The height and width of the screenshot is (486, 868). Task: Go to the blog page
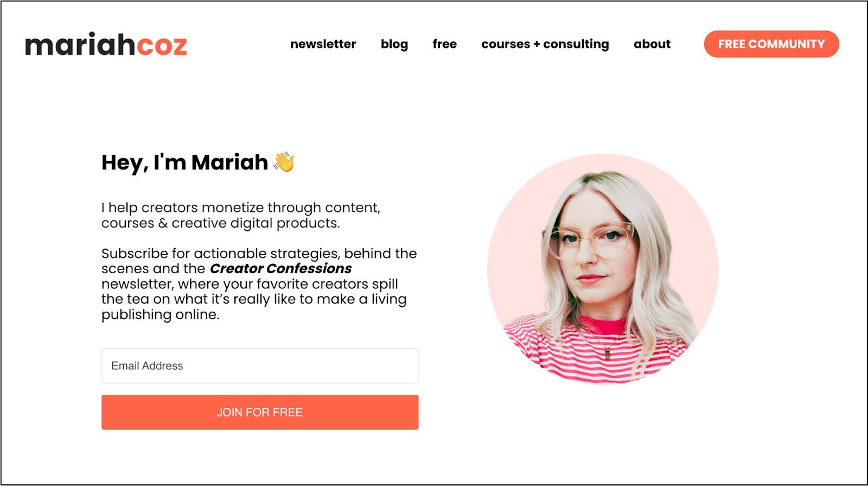[394, 44]
